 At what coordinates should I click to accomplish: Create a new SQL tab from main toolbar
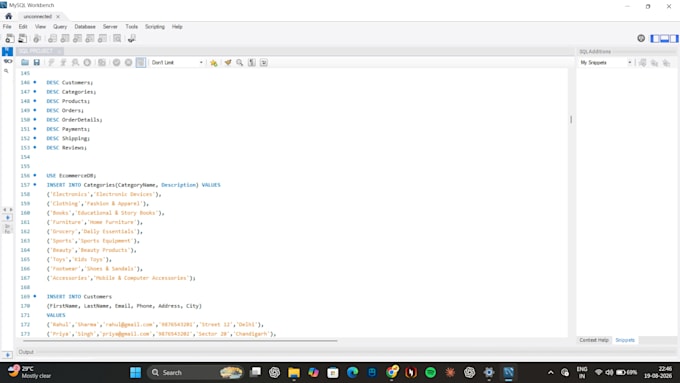[9, 39]
